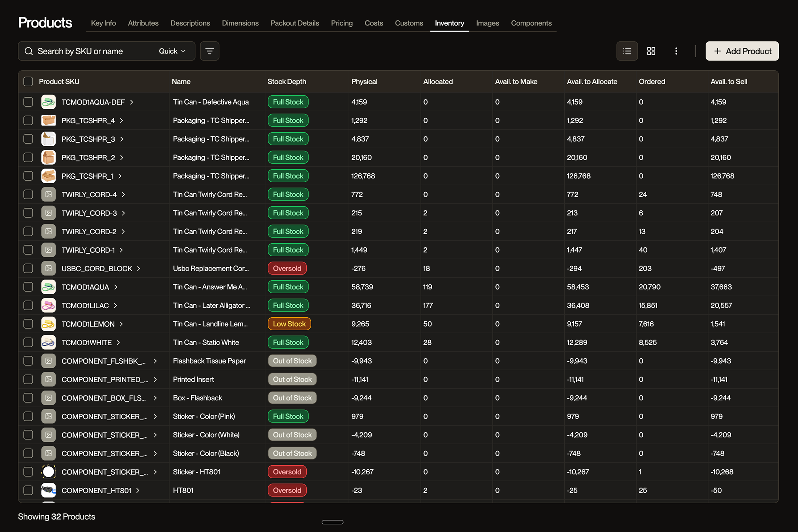Open the Costs tab

[x=374, y=23]
